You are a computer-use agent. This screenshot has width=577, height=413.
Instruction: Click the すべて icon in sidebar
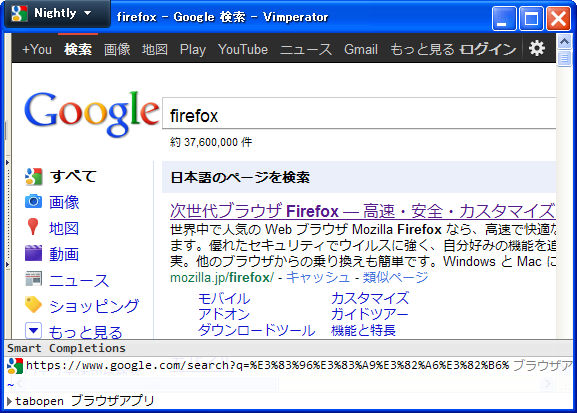33,176
